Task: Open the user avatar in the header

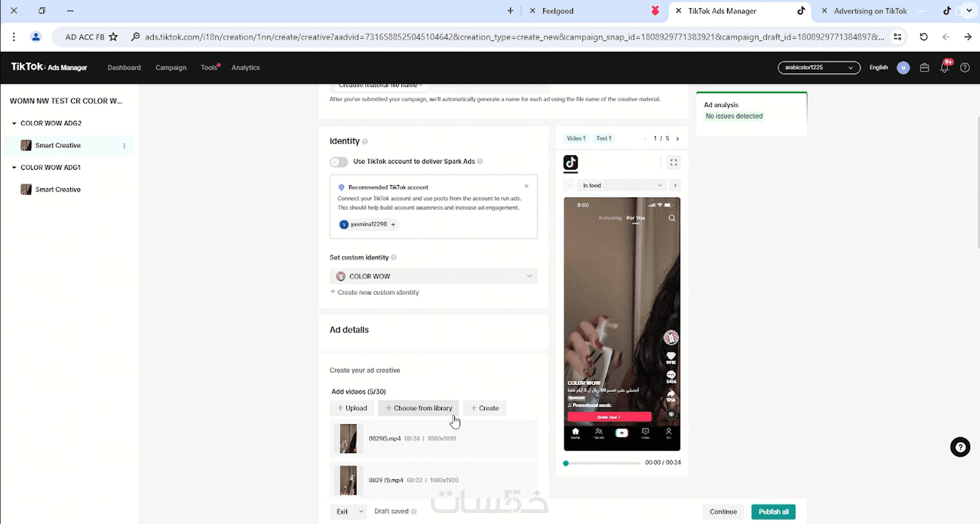Action: pyautogui.click(x=903, y=67)
